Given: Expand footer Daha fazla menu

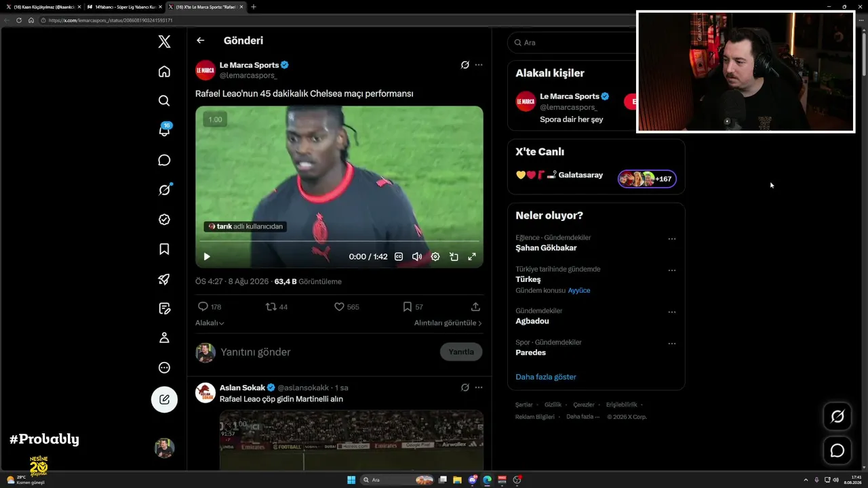Looking at the screenshot, I should (583, 417).
